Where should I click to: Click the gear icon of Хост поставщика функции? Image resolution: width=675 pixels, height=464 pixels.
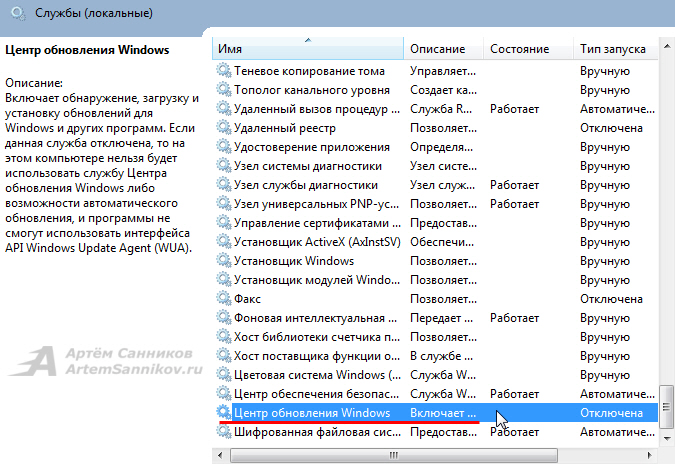[223, 355]
